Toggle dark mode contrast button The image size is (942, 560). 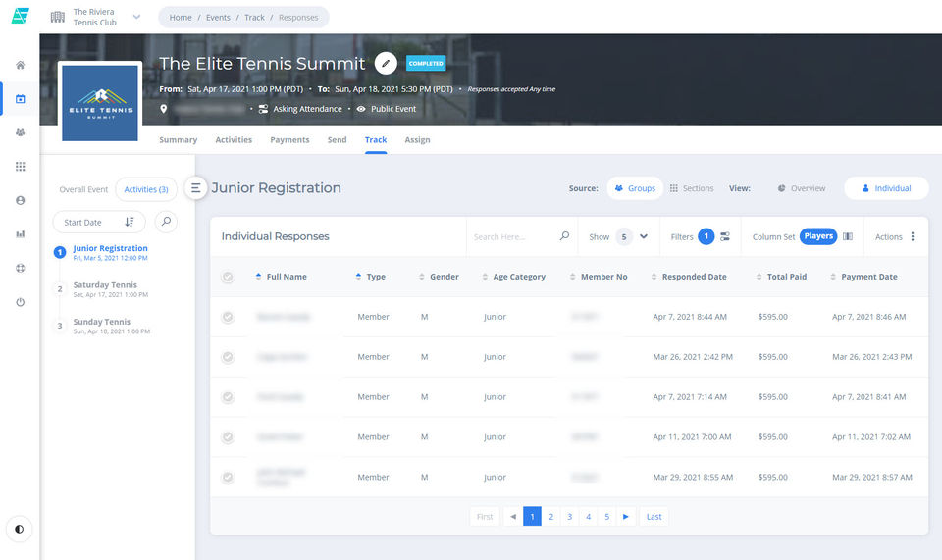pos(20,529)
